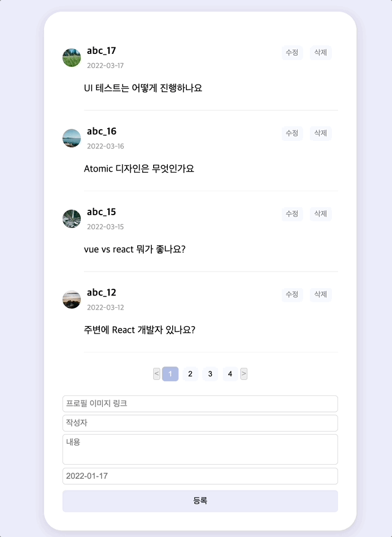
Task: Select page 4 in pagination
Action: click(x=230, y=373)
